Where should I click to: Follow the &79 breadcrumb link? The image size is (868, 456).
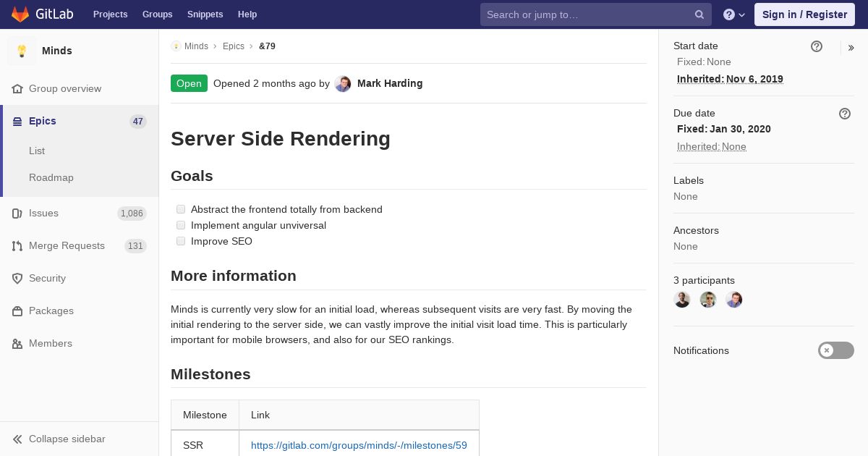(267, 46)
